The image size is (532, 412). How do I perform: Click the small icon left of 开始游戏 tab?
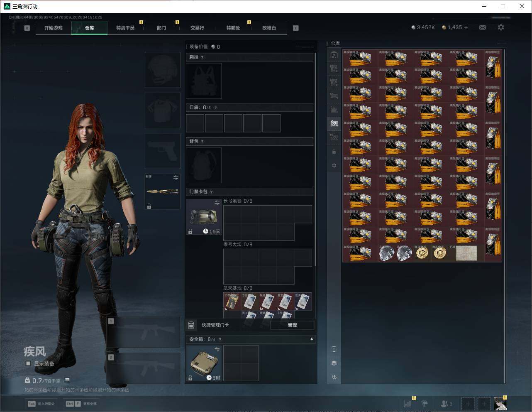tap(27, 28)
